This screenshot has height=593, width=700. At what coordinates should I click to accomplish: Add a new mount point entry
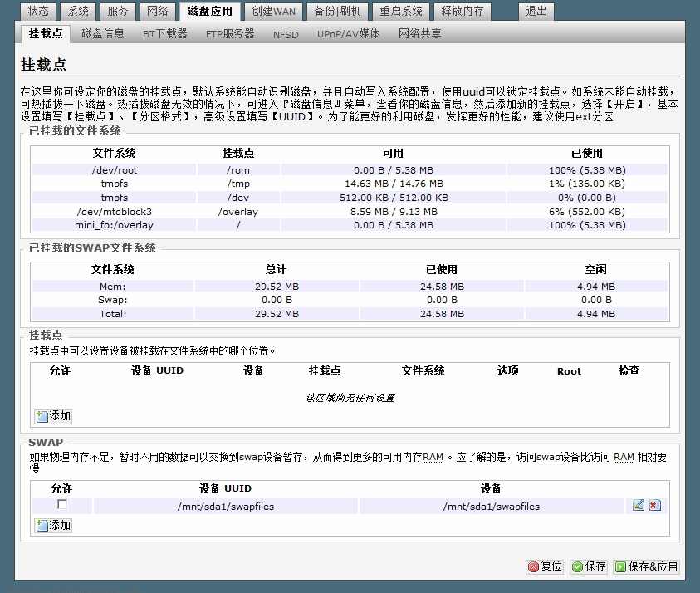[x=53, y=416]
